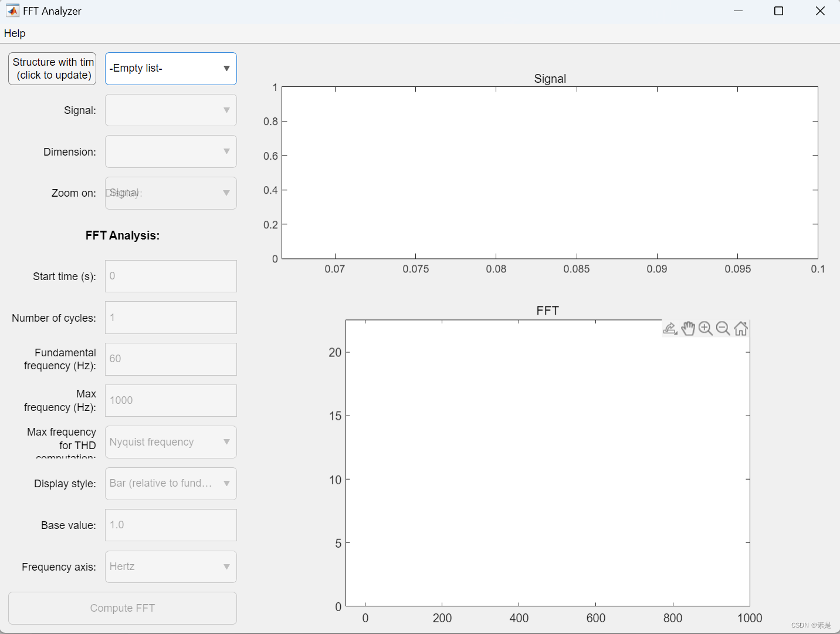
Task: Click the MATLAB app icon in the title bar
Action: pyautogui.click(x=12, y=10)
